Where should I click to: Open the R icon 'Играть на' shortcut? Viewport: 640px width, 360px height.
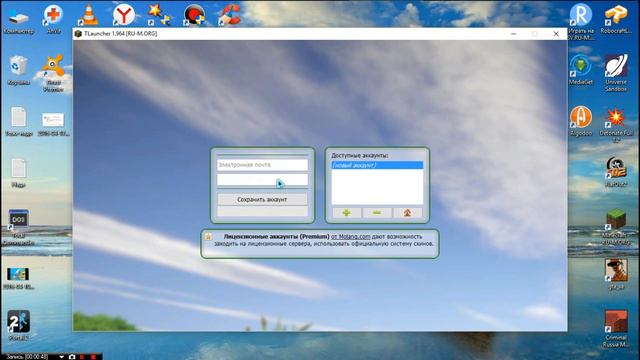coord(581,22)
